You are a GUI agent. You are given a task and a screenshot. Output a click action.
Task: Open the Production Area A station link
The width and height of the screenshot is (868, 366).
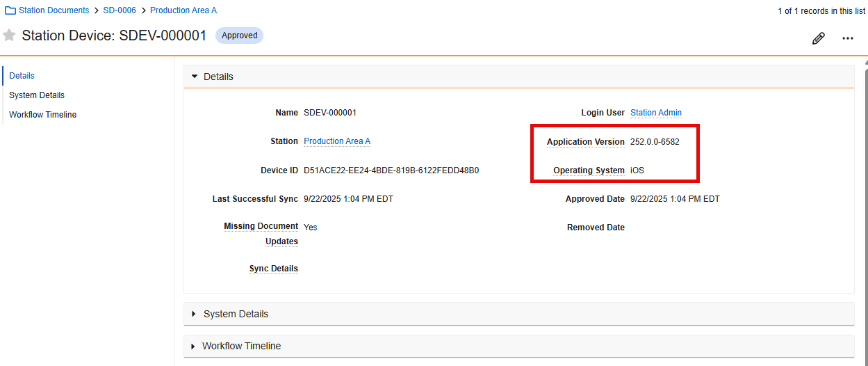click(x=337, y=141)
